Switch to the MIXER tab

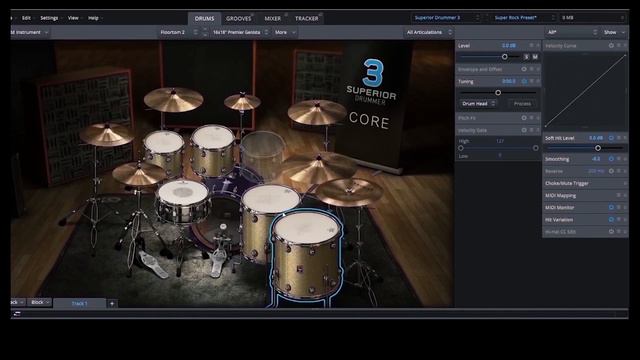tap(273, 18)
